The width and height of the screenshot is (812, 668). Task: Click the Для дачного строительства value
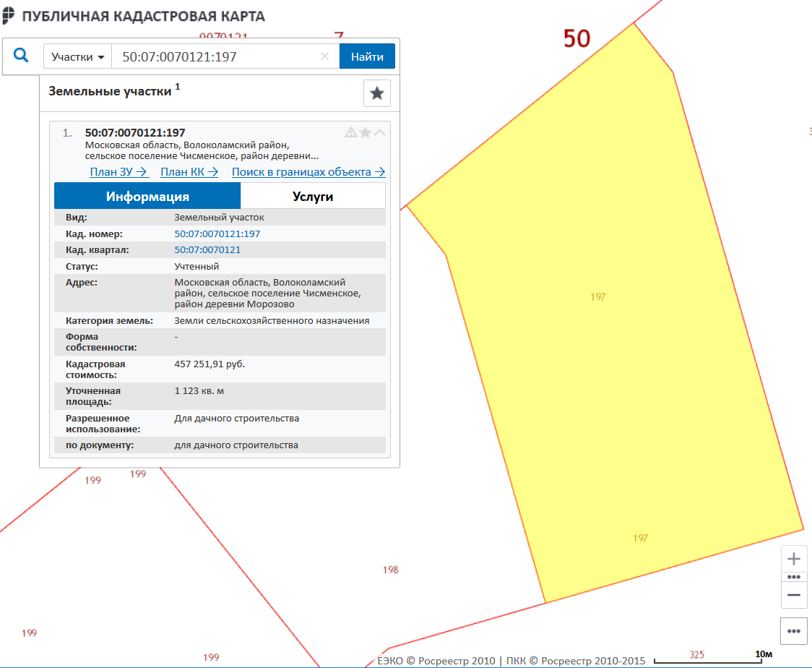pyautogui.click(x=237, y=418)
